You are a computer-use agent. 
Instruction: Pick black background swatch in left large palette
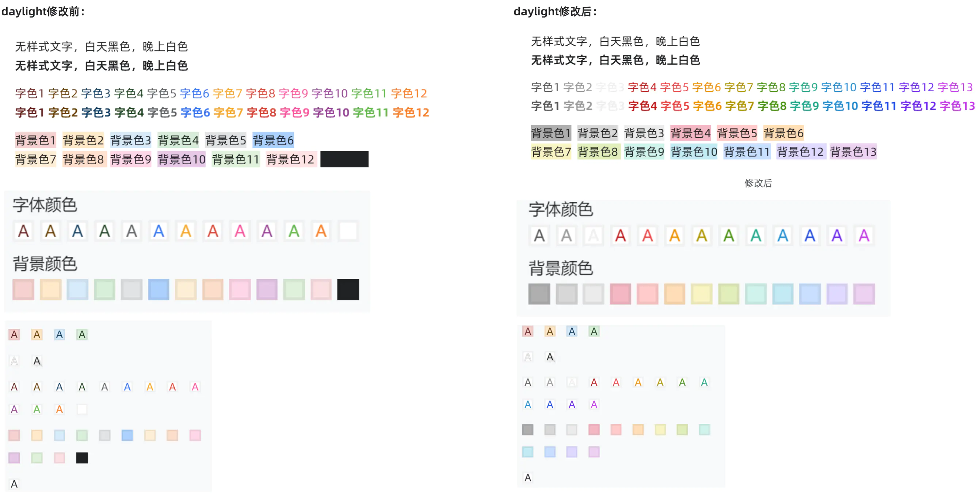click(x=348, y=289)
